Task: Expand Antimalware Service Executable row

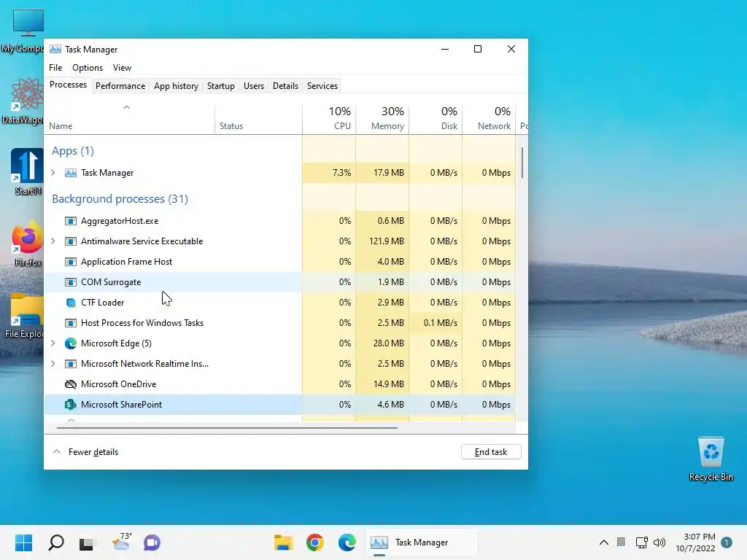Action: pos(53,241)
